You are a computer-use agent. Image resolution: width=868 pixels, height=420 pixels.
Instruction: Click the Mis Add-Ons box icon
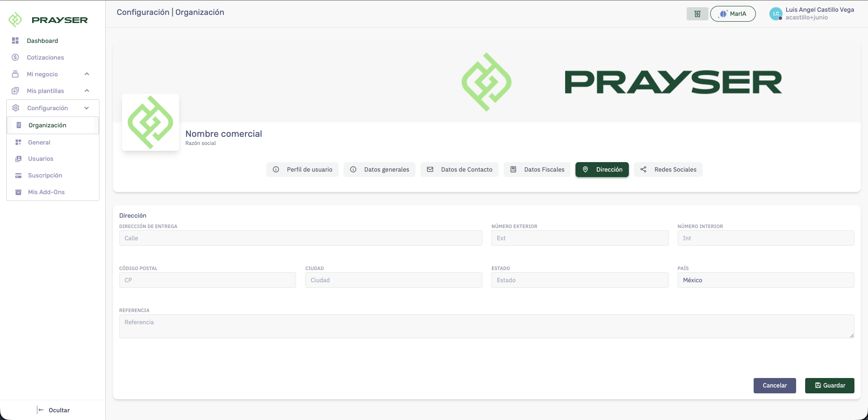19,192
